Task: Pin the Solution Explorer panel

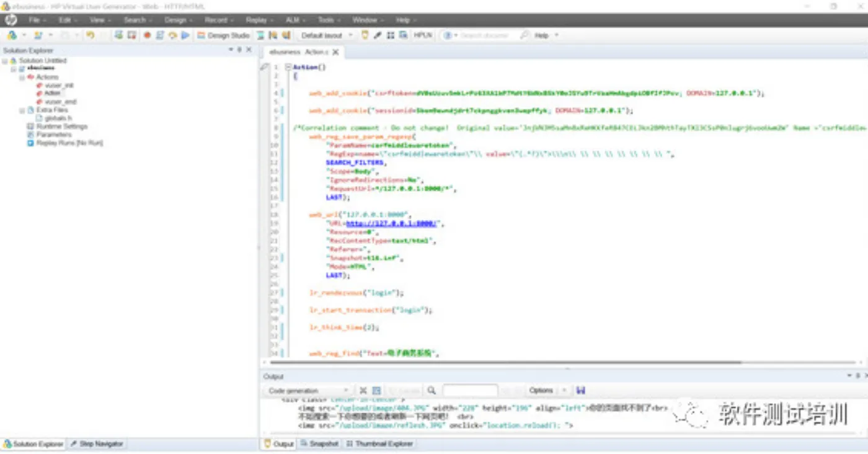Action: 240,50
